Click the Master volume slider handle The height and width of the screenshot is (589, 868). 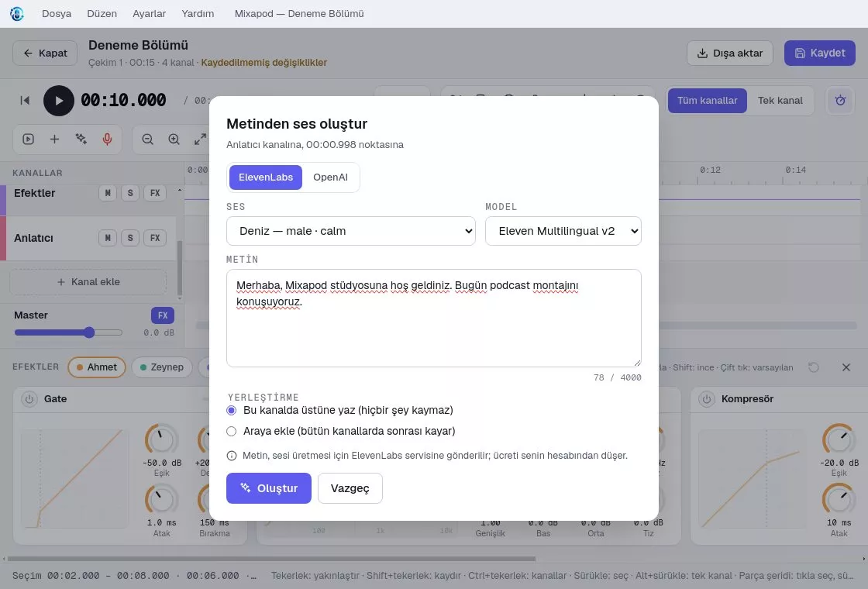click(x=89, y=332)
